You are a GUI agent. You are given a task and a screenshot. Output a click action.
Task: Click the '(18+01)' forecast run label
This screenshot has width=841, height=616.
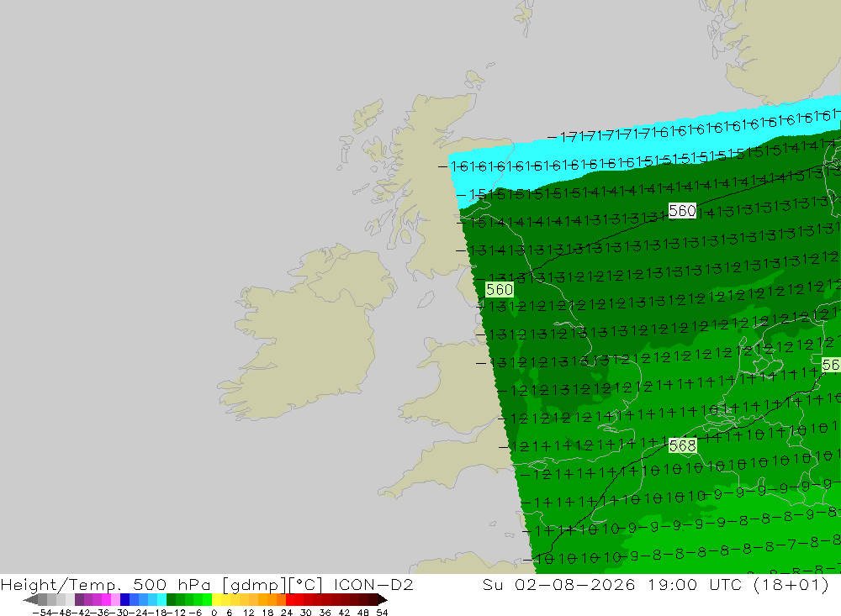point(791,584)
